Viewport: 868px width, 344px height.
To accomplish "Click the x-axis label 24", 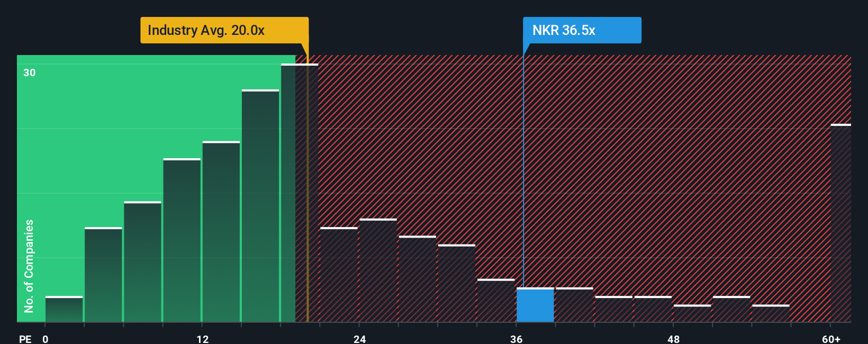I will (359, 339).
